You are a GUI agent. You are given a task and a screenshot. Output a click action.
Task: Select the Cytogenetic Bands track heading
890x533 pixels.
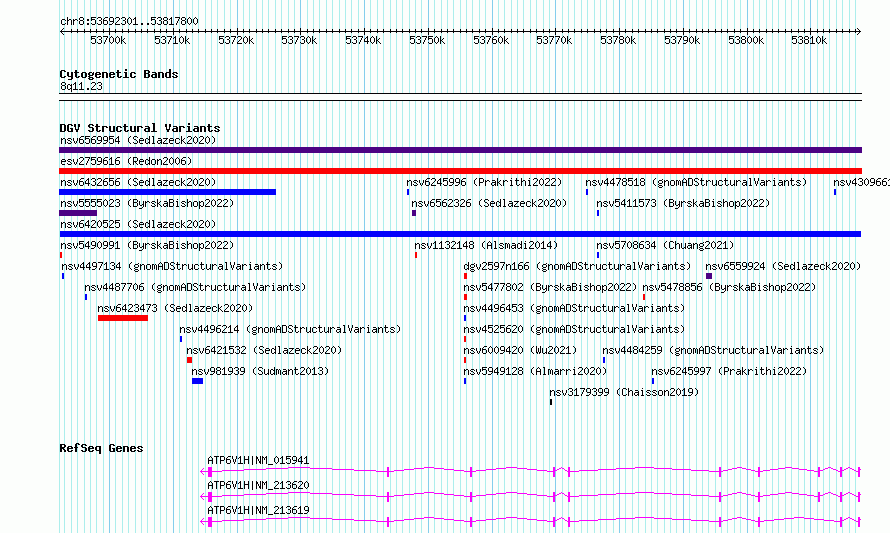[119, 74]
